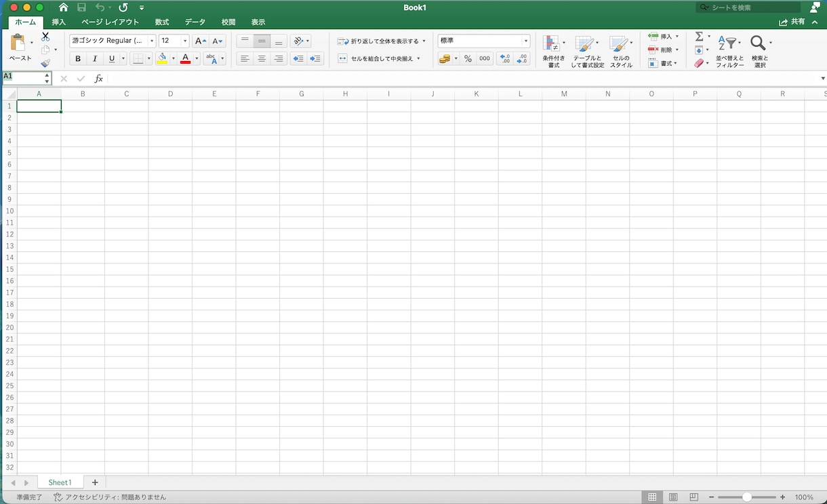Open the font color dropdown arrow
The width and height of the screenshot is (827, 504).
197,59
